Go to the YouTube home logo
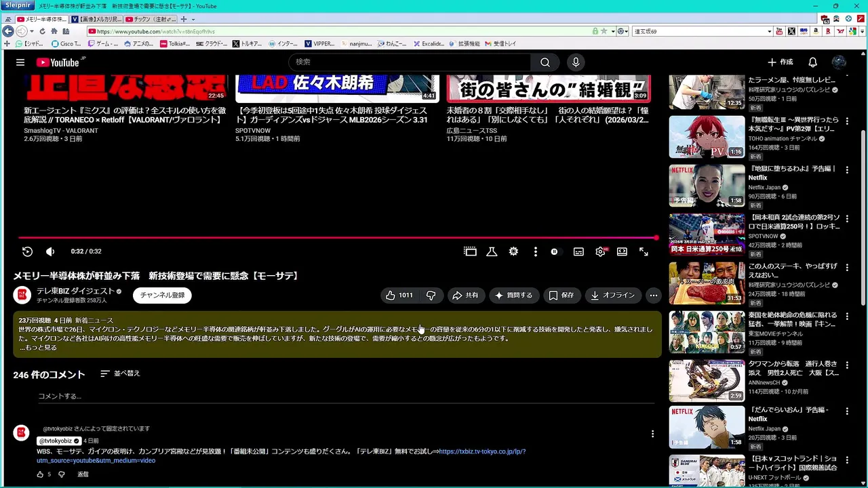The height and width of the screenshot is (488, 868). [58, 62]
